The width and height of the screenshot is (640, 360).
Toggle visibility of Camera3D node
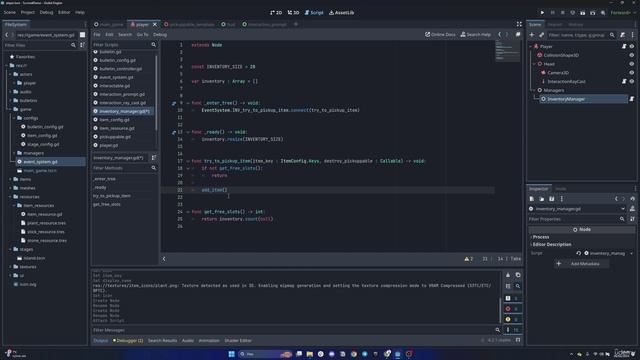(x=632, y=73)
